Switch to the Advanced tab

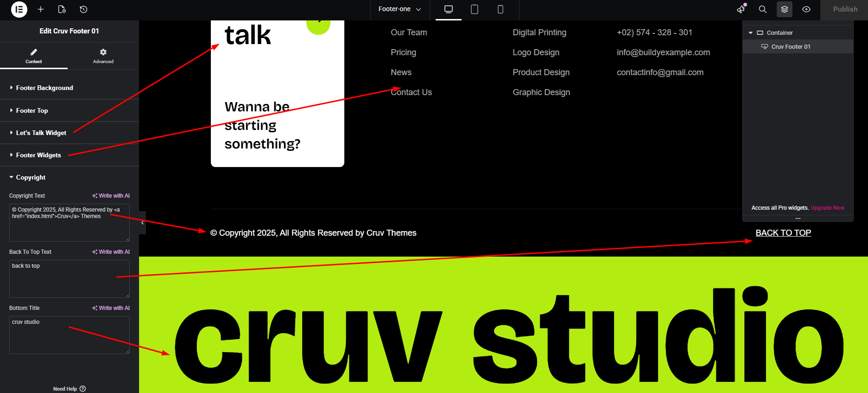click(103, 56)
